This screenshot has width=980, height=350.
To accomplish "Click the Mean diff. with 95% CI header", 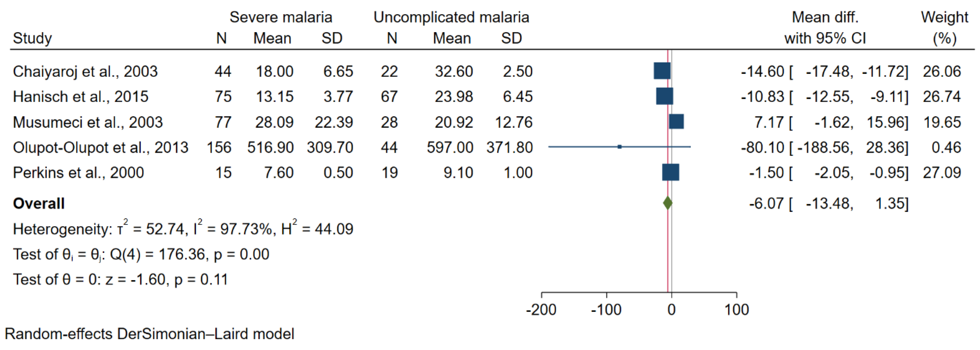I will [x=825, y=27].
